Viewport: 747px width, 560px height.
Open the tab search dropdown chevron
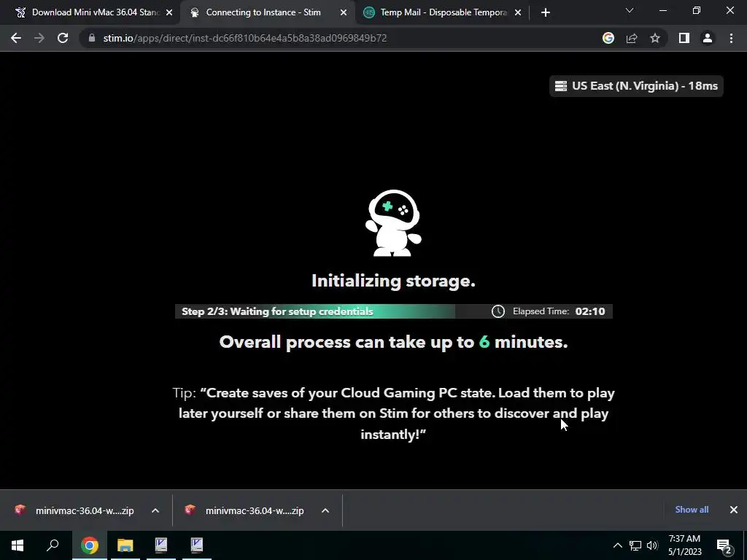pyautogui.click(x=630, y=10)
